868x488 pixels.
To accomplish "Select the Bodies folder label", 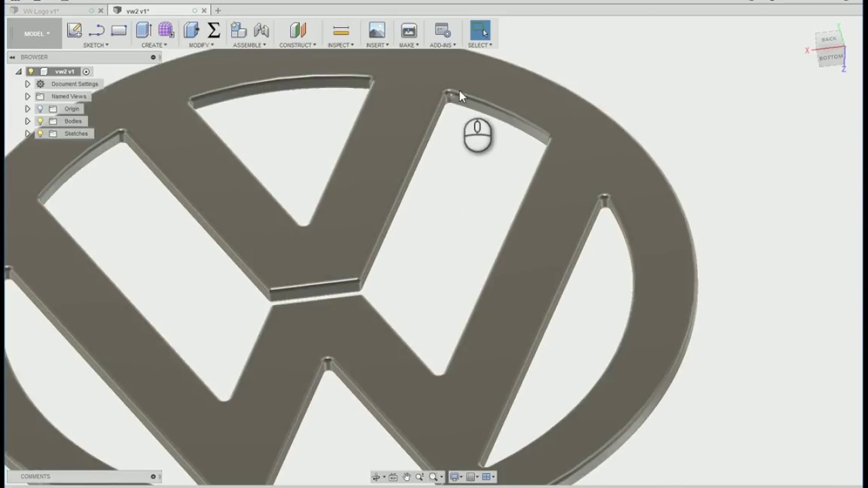I will click(x=73, y=121).
